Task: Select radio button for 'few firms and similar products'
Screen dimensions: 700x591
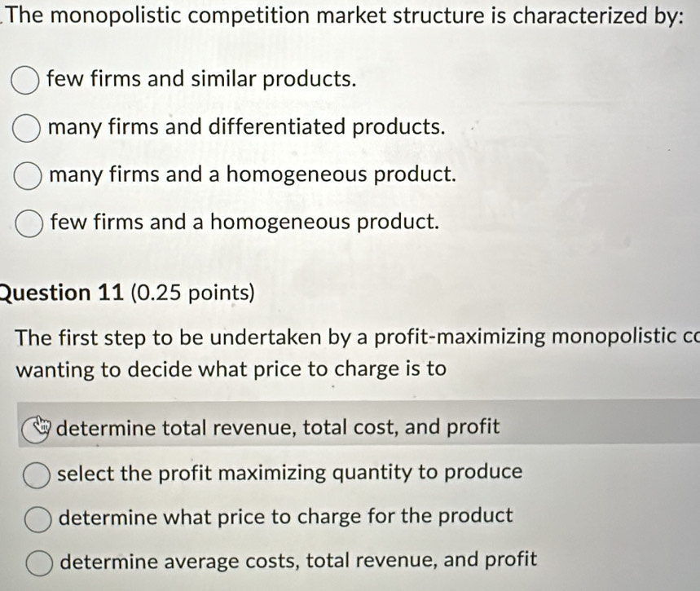Action: click(25, 81)
